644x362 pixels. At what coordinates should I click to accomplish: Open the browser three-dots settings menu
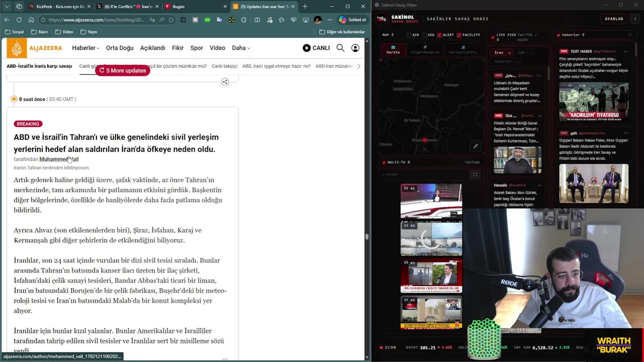point(330,20)
